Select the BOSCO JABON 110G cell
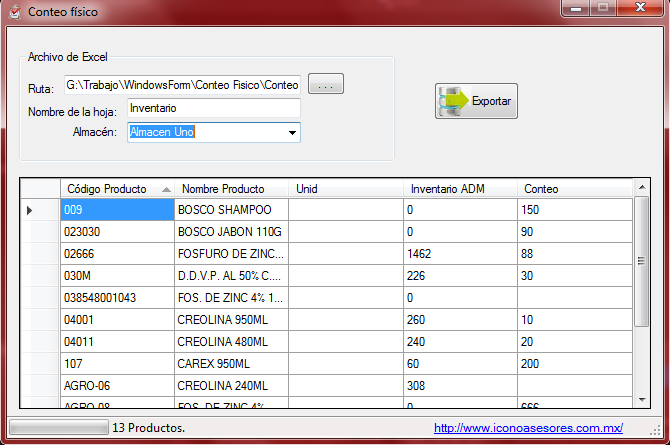Screen dimensions: 670x445 click(231, 232)
